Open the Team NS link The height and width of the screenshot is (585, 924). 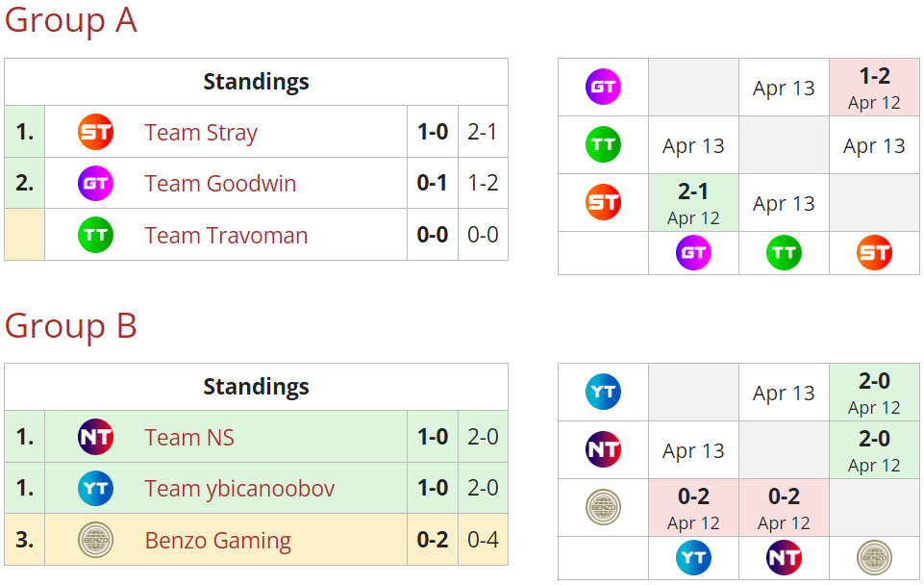click(189, 437)
